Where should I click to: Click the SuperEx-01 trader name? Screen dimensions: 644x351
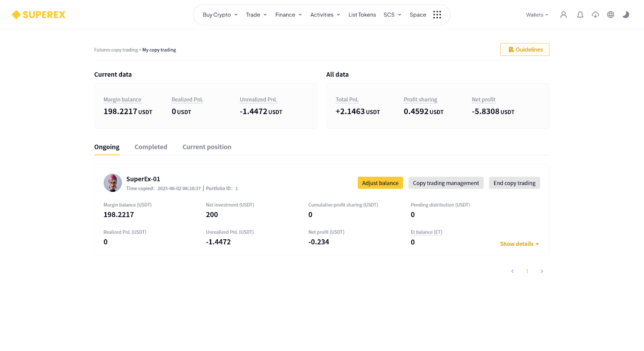143,179
